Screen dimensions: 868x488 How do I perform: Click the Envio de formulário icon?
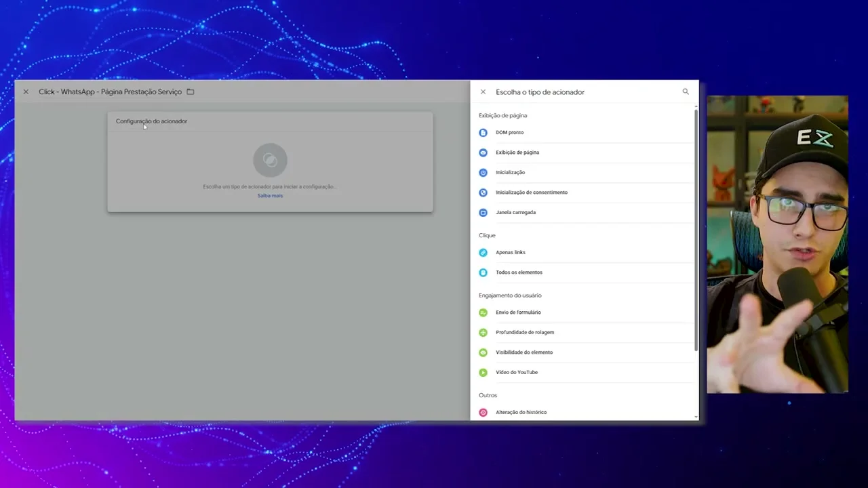click(483, 312)
